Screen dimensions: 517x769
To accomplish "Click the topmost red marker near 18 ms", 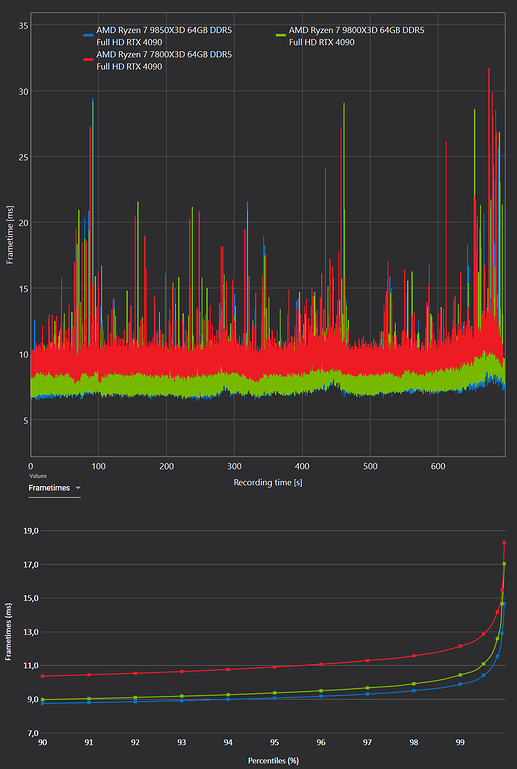I will click(504, 542).
